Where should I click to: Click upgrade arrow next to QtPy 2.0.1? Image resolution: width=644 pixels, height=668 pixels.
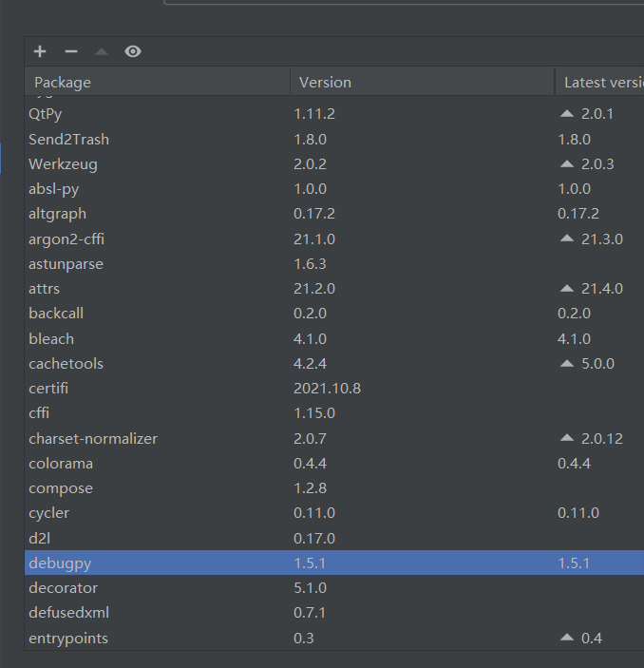click(567, 113)
